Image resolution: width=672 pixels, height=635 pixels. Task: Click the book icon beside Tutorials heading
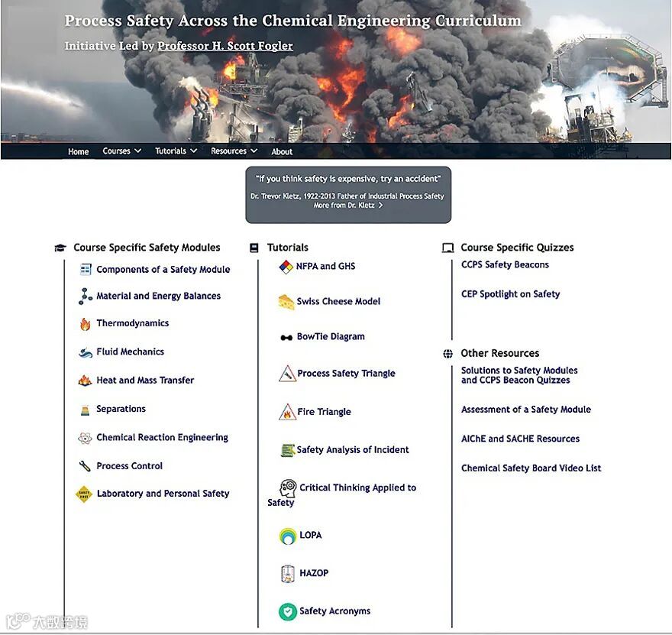(x=254, y=248)
